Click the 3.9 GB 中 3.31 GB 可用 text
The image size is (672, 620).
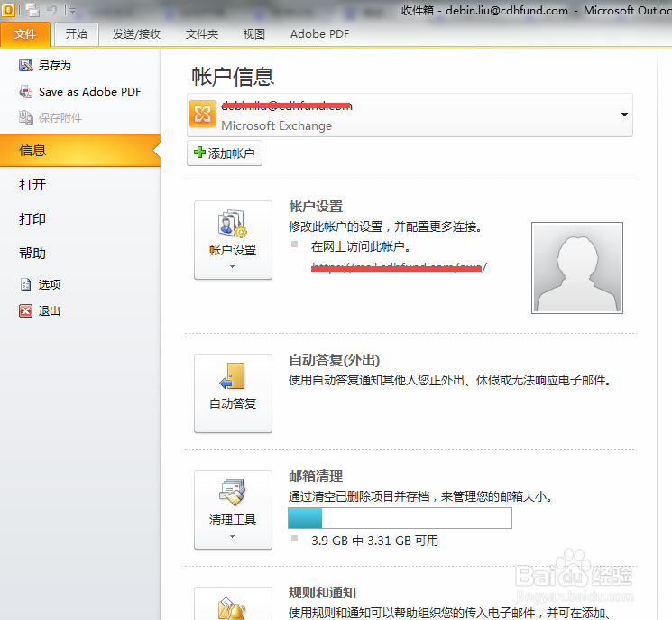coord(374,541)
